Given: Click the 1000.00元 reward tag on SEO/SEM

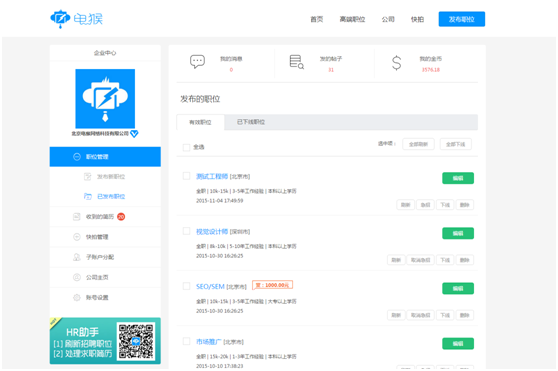Looking at the screenshot, I should 273,285.
